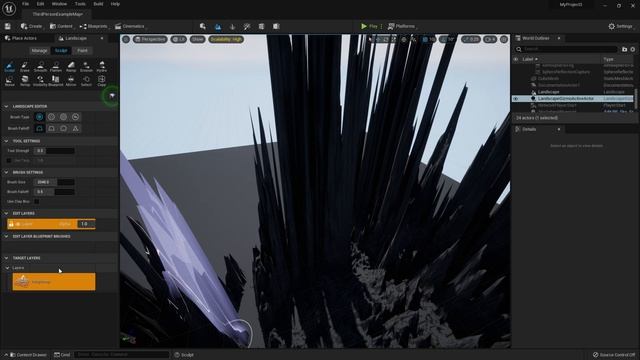Collapse the Target Layers section
This screenshot has height=360, width=640.
(6, 258)
